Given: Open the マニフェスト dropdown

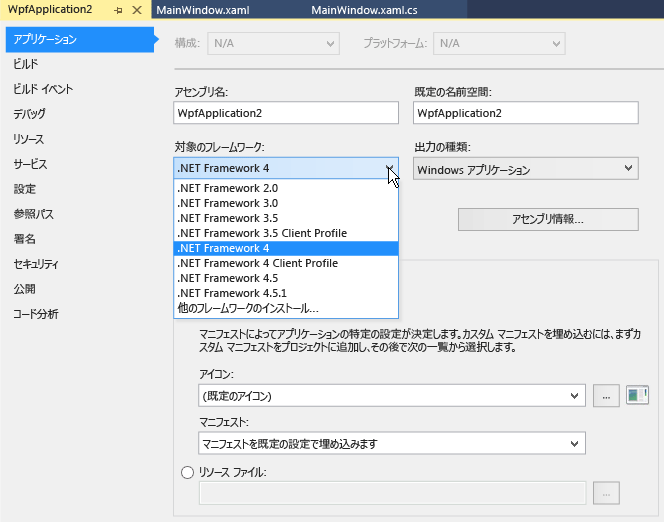Looking at the screenshot, I should (392, 443).
